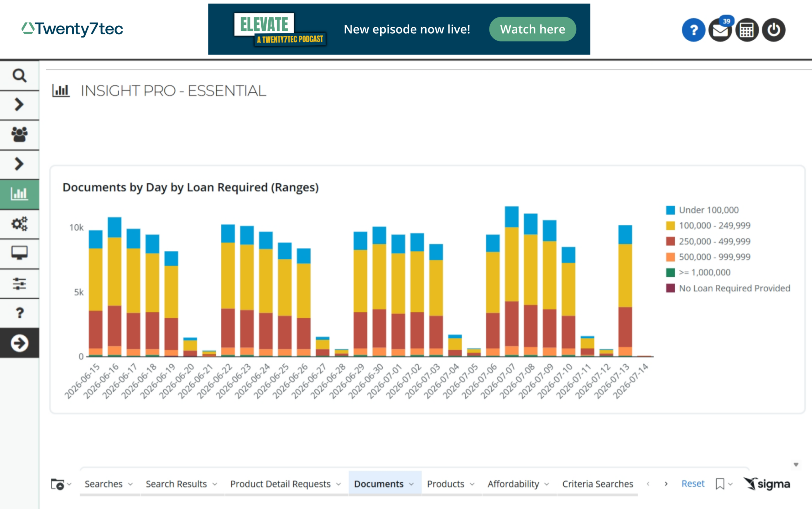
Task: Switch to the Search Results tab
Action: 176,484
